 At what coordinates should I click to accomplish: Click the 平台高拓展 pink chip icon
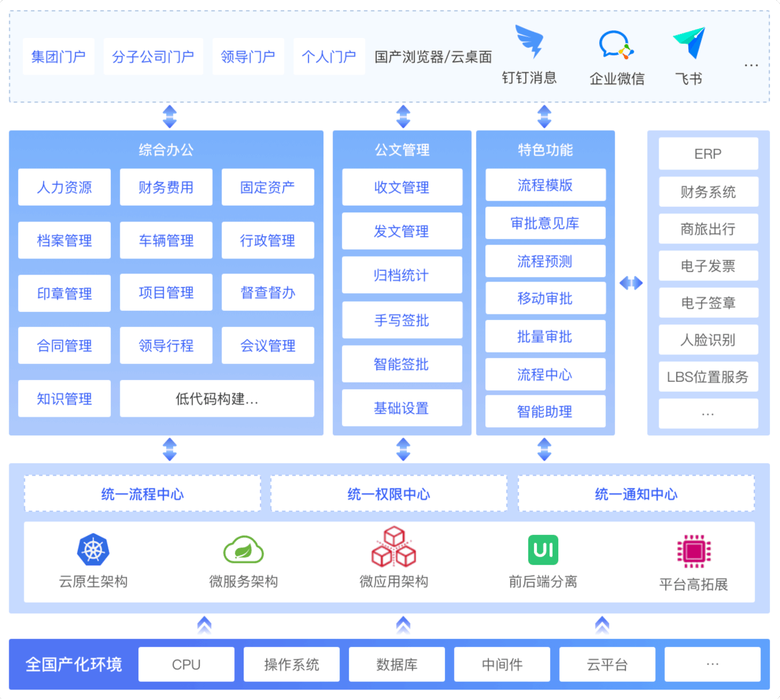coord(694,551)
